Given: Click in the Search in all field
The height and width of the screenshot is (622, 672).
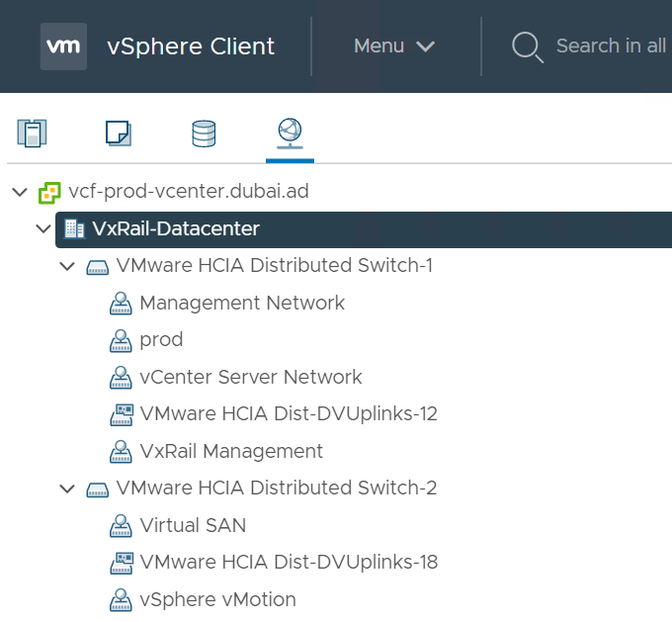Looking at the screenshot, I should [610, 46].
